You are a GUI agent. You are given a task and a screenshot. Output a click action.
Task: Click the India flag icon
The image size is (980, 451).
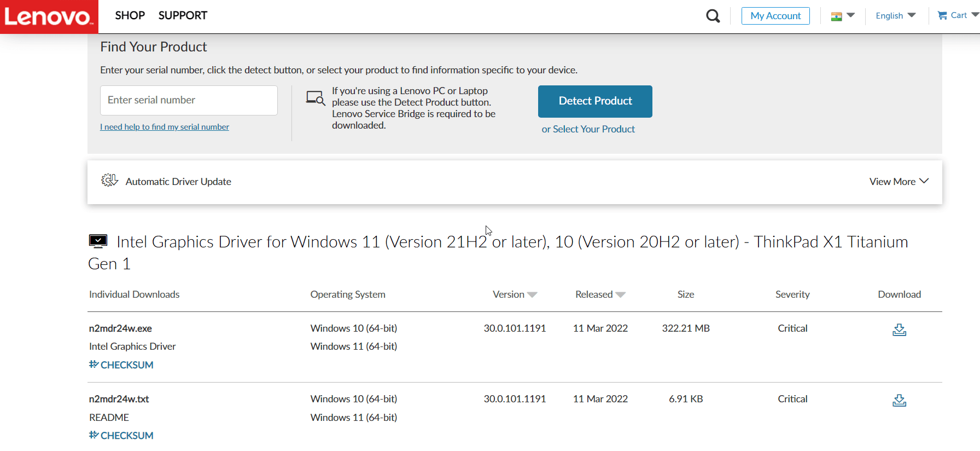836,16
